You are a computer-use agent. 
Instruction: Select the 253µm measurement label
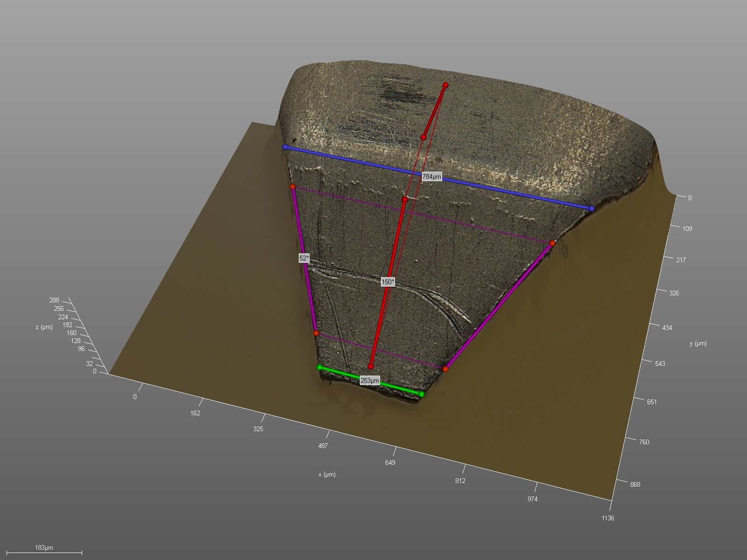(x=369, y=381)
